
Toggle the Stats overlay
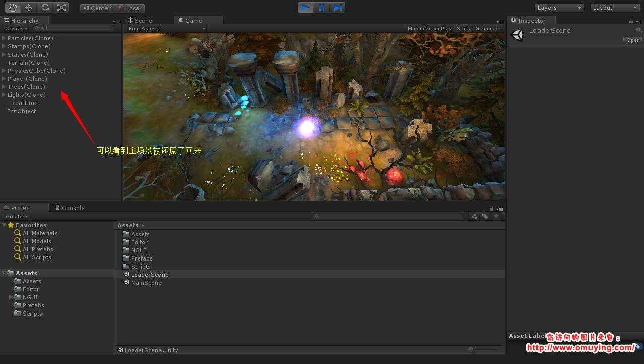click(463, 29)
